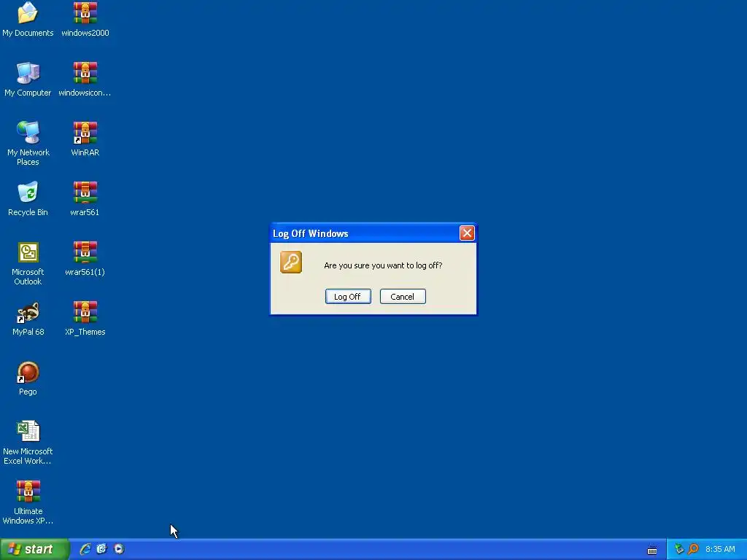Select the My Computer icon
Screen dimensions: 747x560
pyautogui.click(x=28, y=79)
